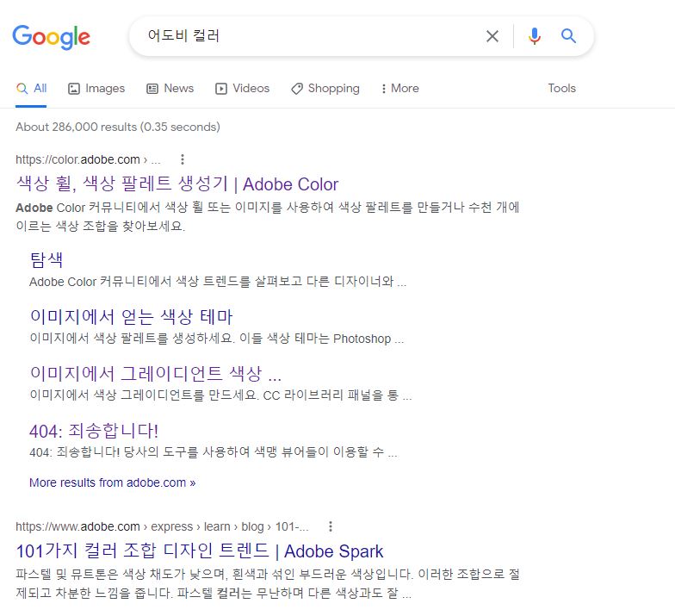This screenshot has height=616, width=675.
Task: Click the Videos tab play icon
Action: tap(220, 89)
